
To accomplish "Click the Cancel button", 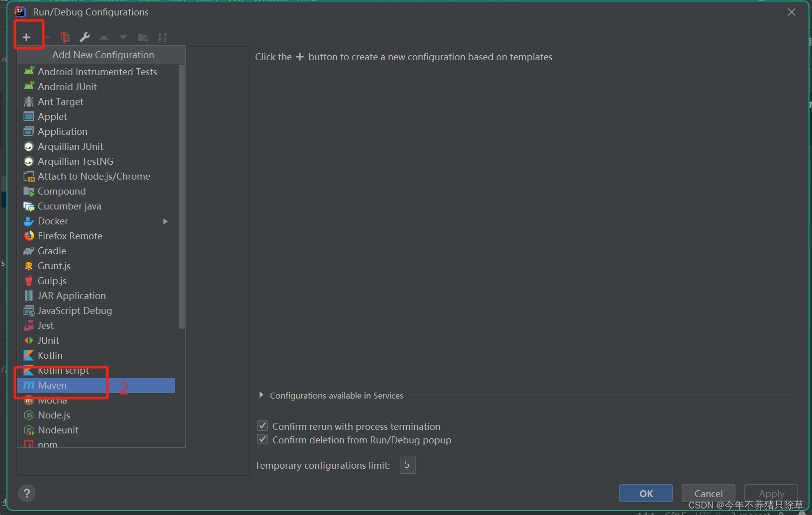I will (709, 493).
